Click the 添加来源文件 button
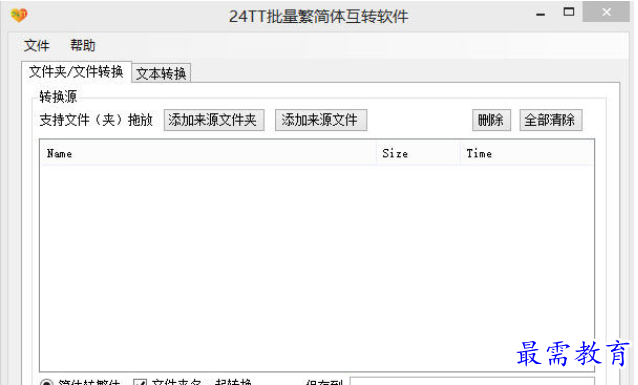The width and height of the screenshot is (638, 385). click(x=321, y=120)
